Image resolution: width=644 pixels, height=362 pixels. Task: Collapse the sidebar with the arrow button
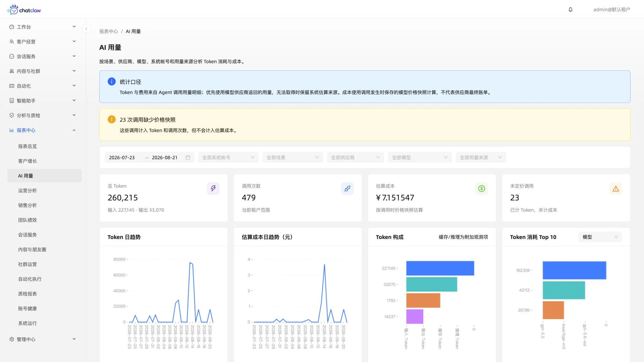tap(86, 29)
